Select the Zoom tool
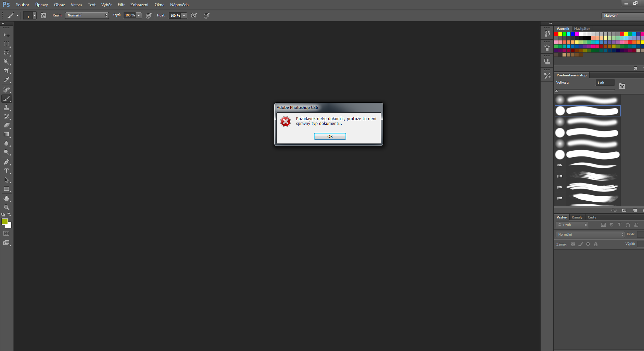Image resolution: width=644 pixels, height=351 pixels. (7, 208)
